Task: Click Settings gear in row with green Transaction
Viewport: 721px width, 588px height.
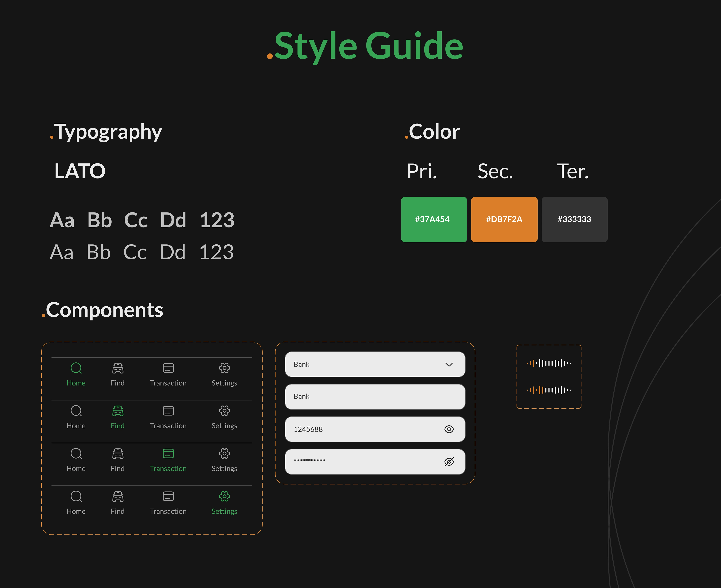Action: coord(224,453)
